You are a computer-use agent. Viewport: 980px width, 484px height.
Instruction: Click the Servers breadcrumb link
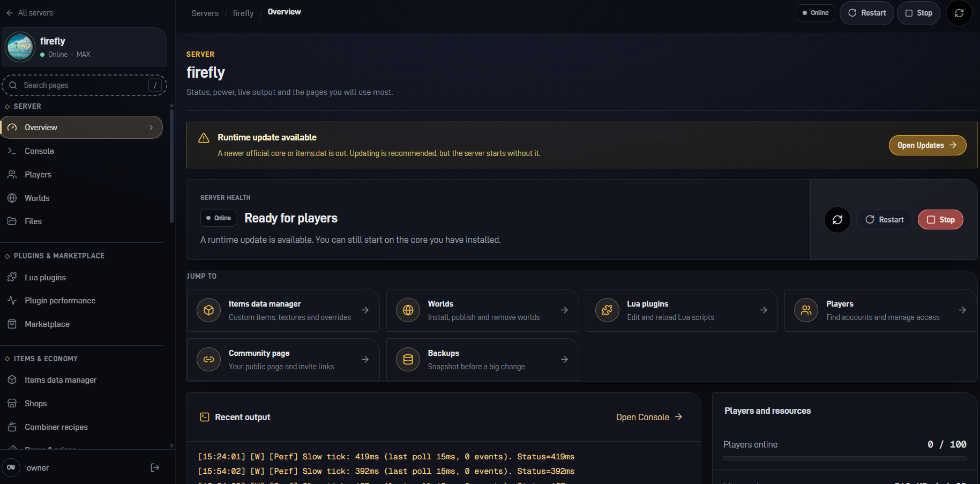point(205,13)
